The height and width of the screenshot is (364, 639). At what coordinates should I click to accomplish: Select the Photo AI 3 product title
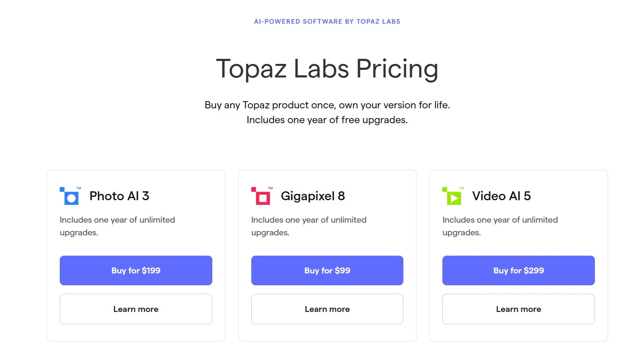point(119,196)
